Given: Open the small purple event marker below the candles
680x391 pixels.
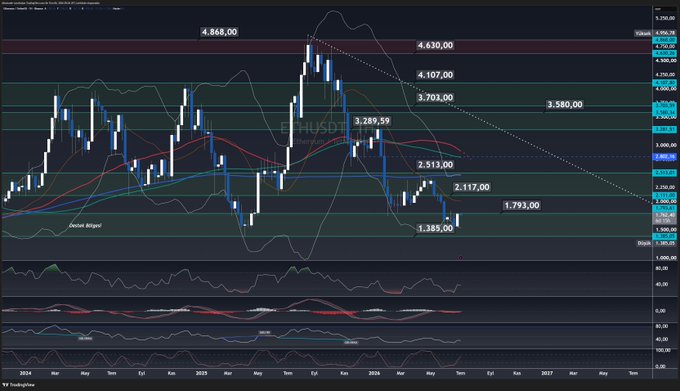Looking at the screenshot, I should tap(460, 258).
